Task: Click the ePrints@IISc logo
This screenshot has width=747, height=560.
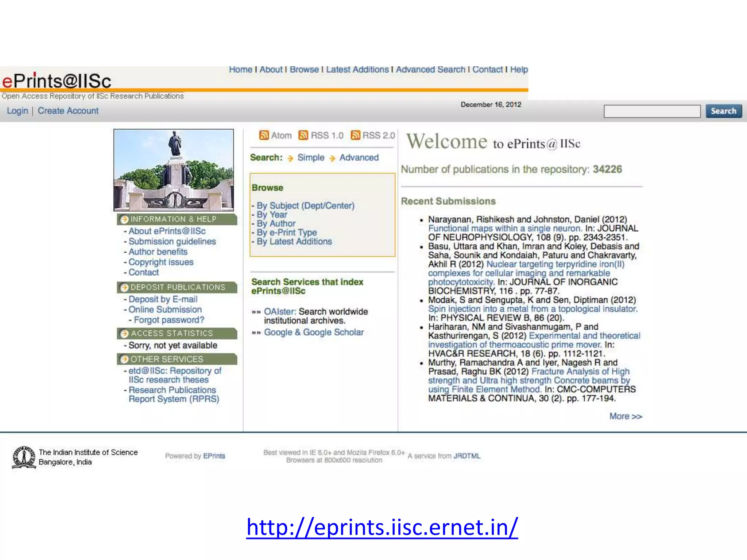Action: 57,81
